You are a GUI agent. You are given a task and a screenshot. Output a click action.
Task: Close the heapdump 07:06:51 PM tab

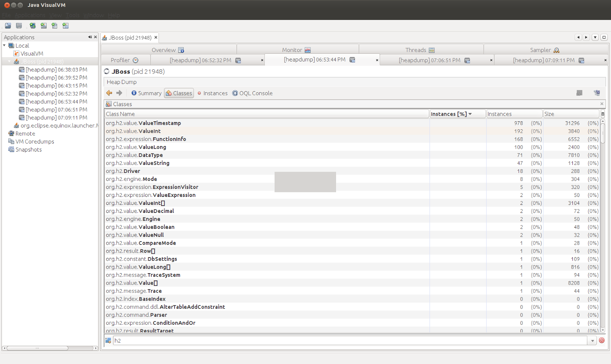click(491, 60)
